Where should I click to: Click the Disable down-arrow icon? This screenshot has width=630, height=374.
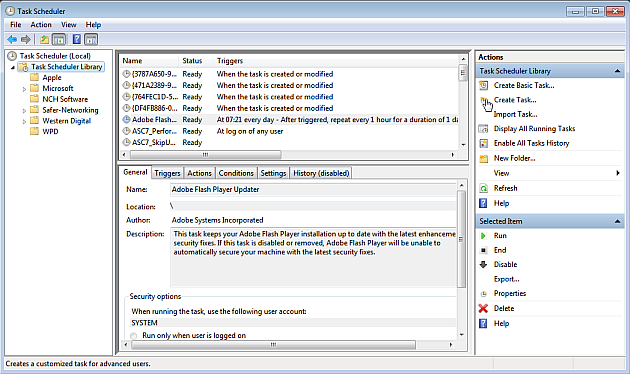point(483,264)
